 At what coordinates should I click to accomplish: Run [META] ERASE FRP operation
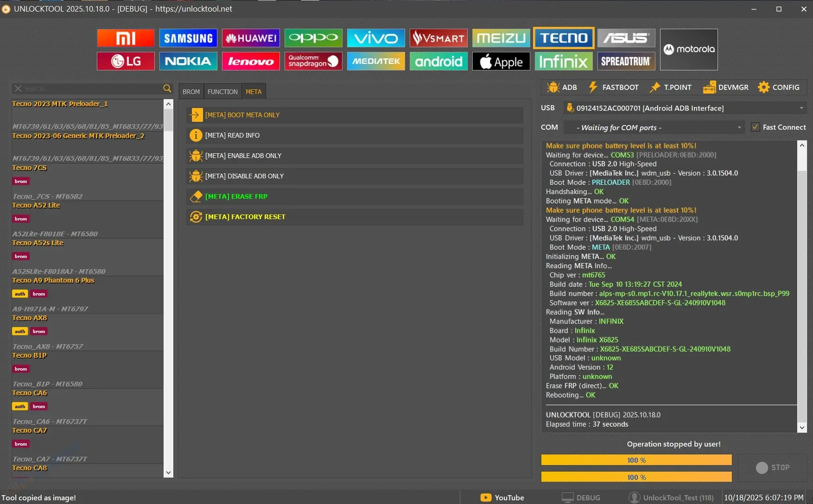(x=354, y=196)
